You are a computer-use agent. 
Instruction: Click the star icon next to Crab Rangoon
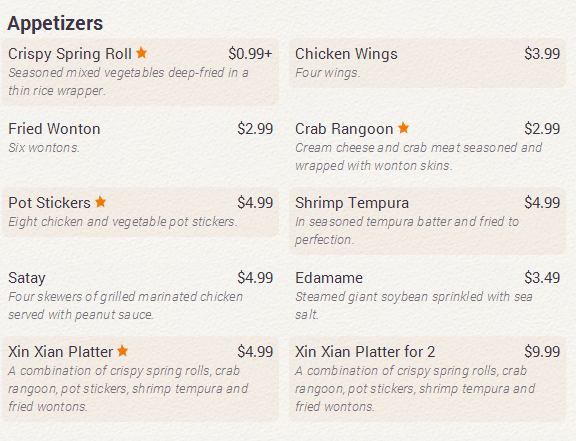403,128
